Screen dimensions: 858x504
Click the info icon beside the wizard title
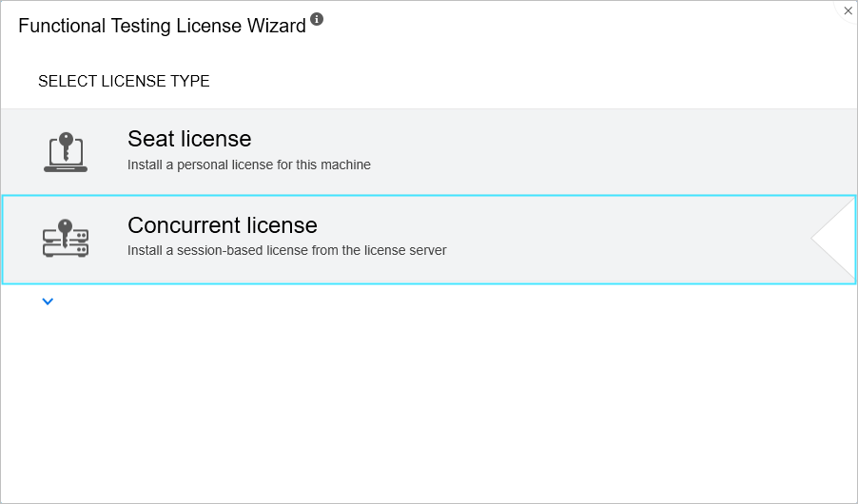coord(317,19)
